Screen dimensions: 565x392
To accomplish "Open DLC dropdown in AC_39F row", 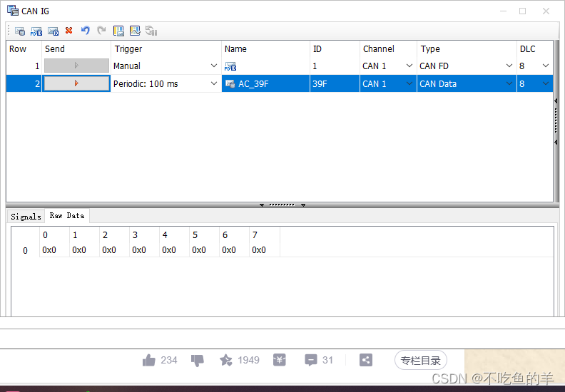I will coord(546,83).
